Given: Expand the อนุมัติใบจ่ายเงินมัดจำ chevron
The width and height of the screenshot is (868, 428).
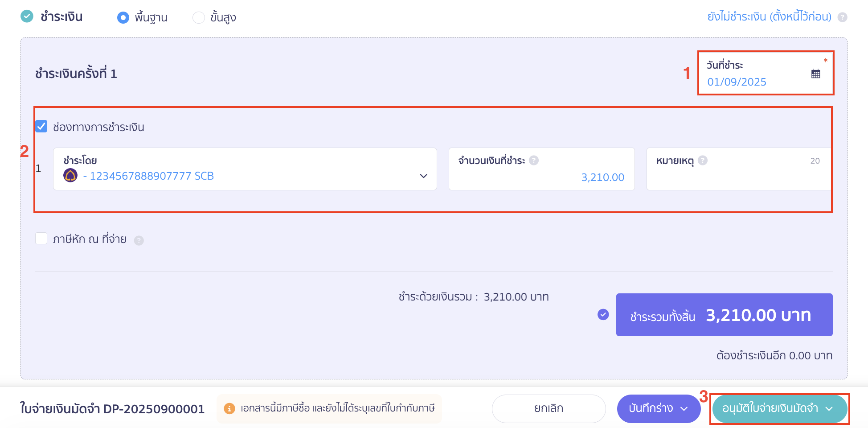Looking at the screenshot, I should point(830,408).
